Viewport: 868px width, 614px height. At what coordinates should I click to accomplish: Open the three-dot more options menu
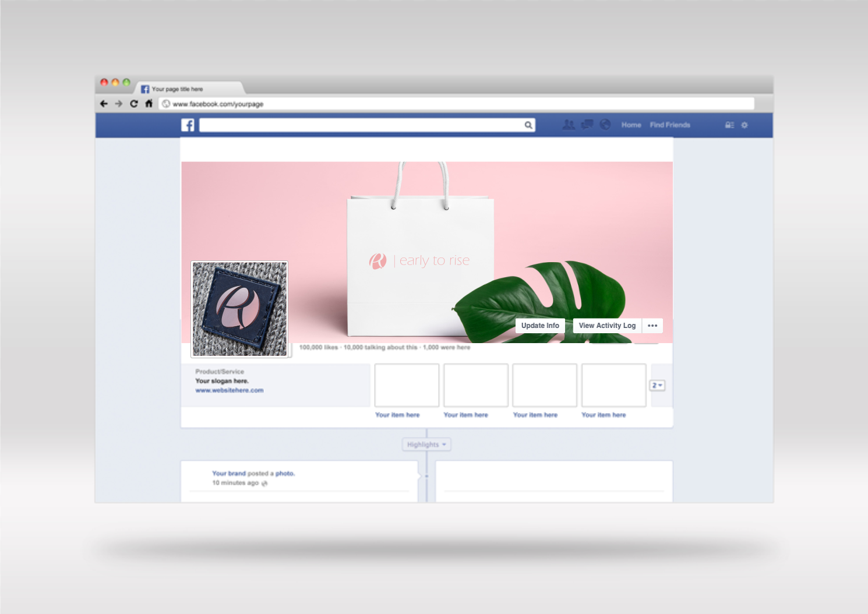point(652,326)
